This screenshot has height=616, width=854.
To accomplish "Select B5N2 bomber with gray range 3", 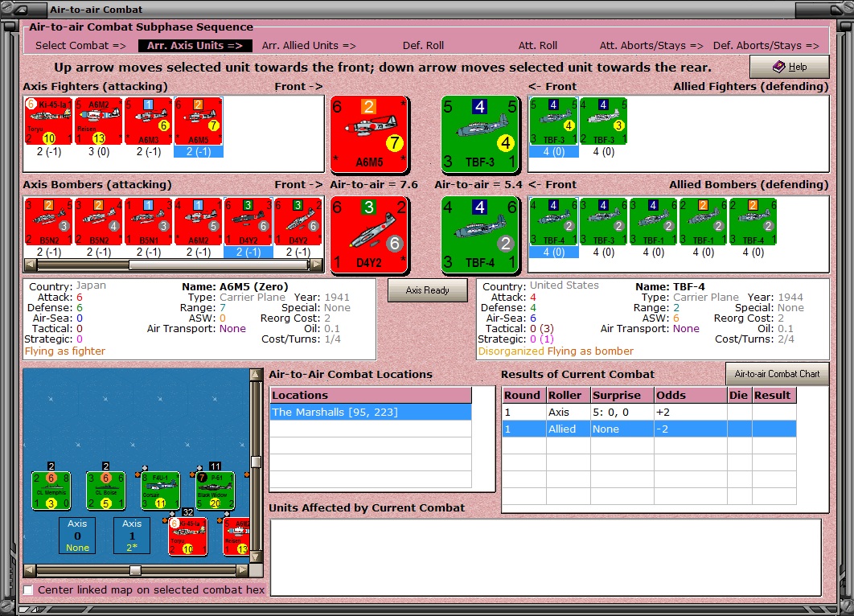I will point(48,222).
